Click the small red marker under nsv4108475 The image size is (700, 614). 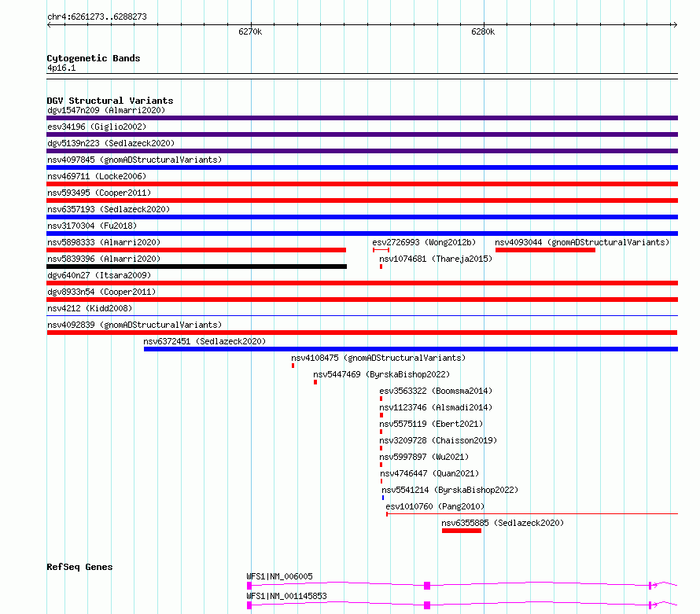click(293, 366)
